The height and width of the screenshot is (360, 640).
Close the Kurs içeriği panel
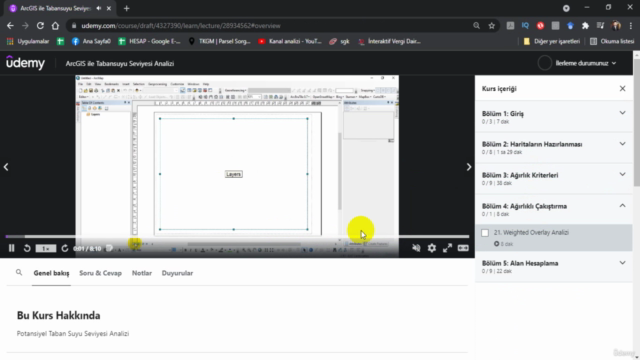622,89
